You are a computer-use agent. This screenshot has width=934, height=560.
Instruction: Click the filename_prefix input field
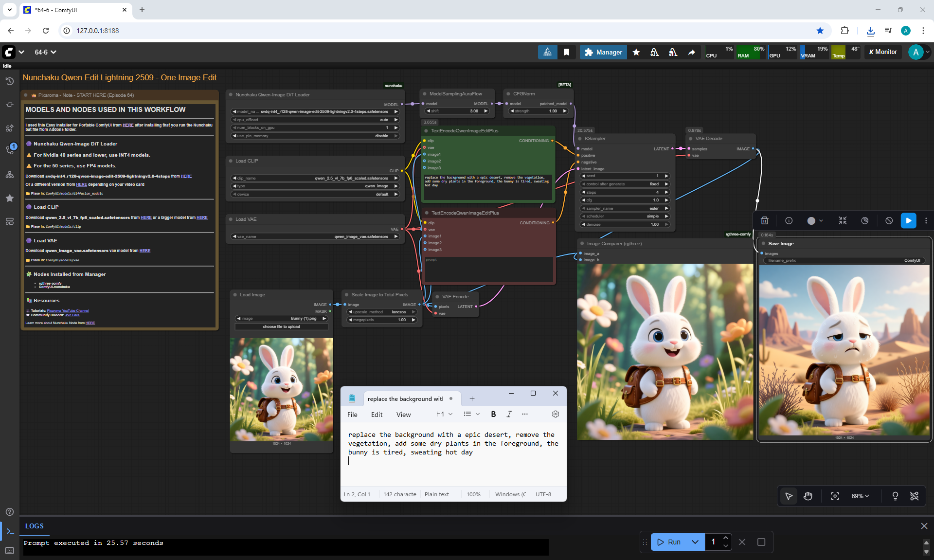pyautogui.click(x=844, y=261)
